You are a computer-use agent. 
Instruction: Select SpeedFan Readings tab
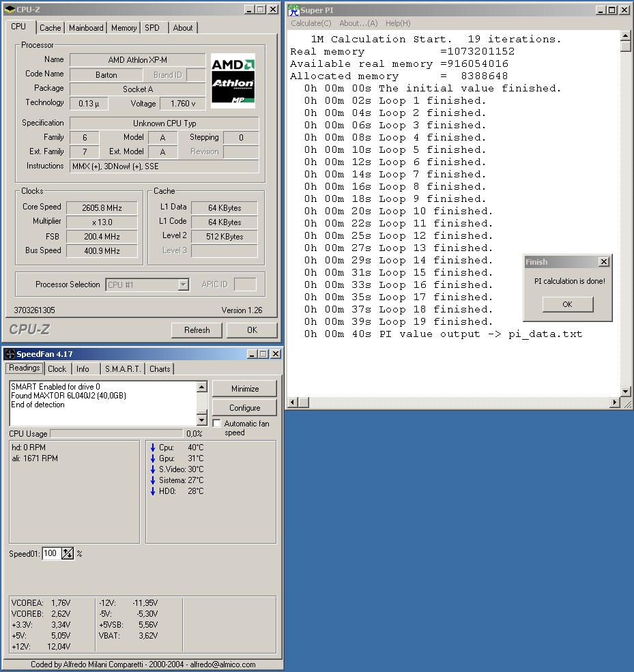pos(25,368)
